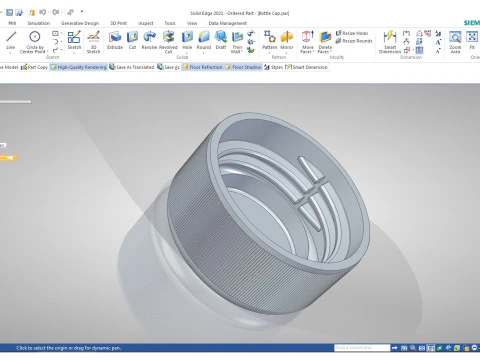Click the Find a command search field
The image size is (480, 360).
pyautogui.click(x=362, y=348)
